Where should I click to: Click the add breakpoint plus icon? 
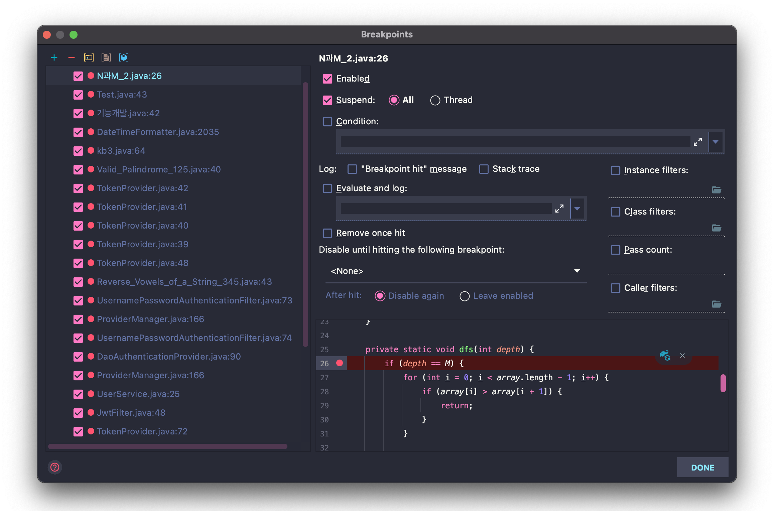[54, 57]
